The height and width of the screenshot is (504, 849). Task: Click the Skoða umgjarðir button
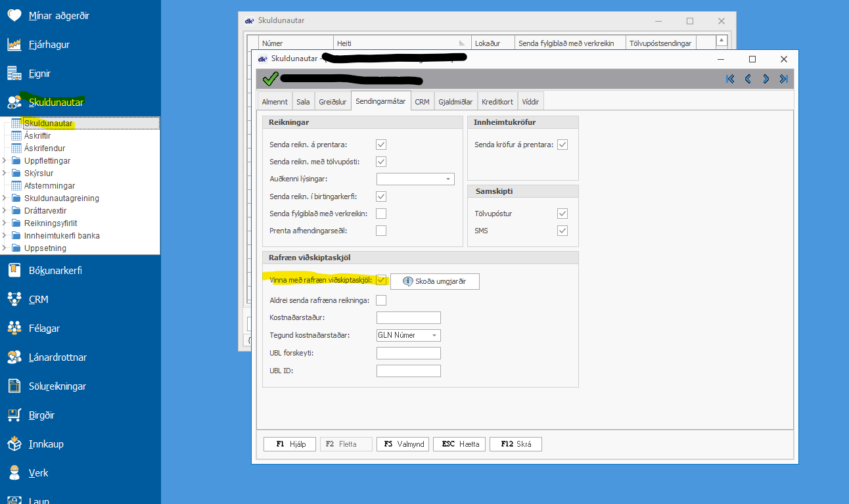pyautogui.click(x=435, y=281)
